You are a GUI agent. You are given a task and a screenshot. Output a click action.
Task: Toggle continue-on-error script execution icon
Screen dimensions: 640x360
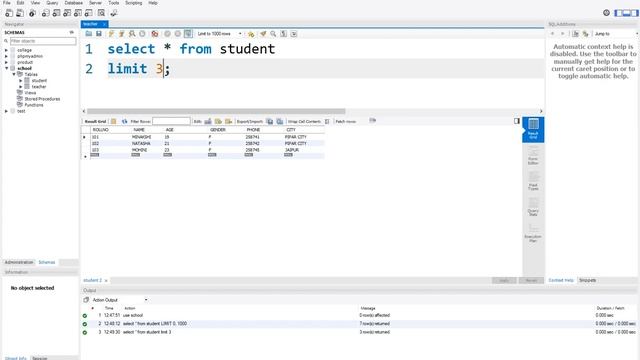(155, 34)
